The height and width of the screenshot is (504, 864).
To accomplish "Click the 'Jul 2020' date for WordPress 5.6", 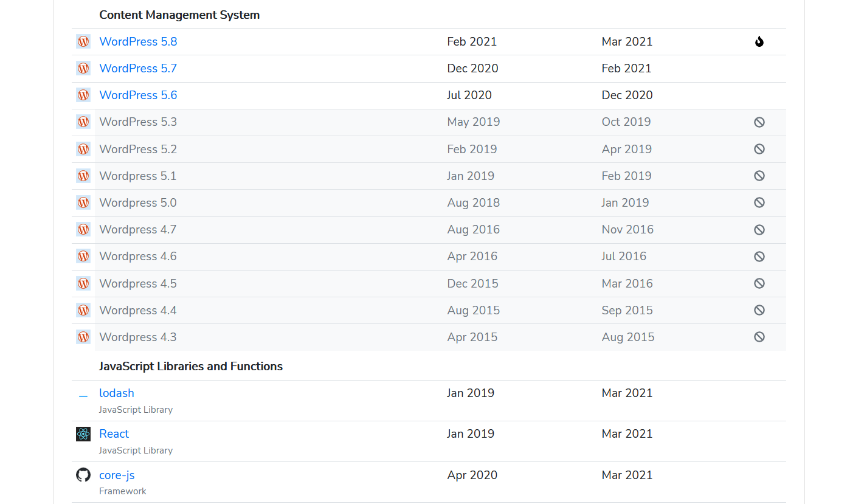I will coord(469,95).
